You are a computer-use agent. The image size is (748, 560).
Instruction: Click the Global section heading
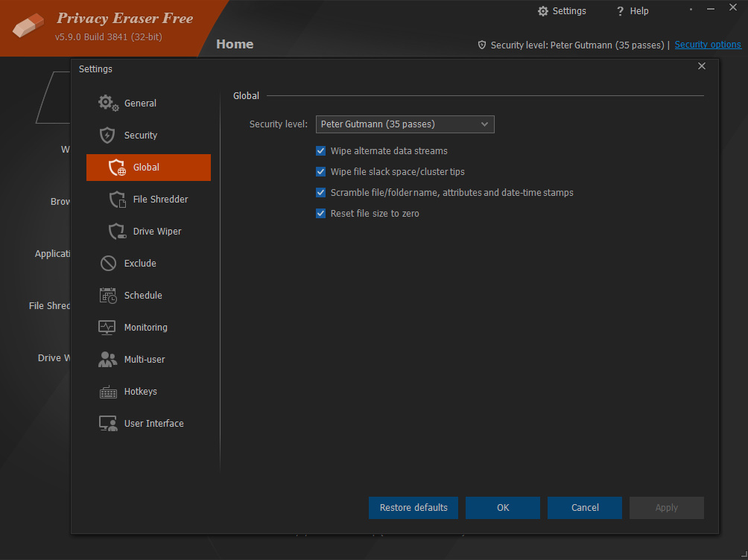tap(246, 96)
